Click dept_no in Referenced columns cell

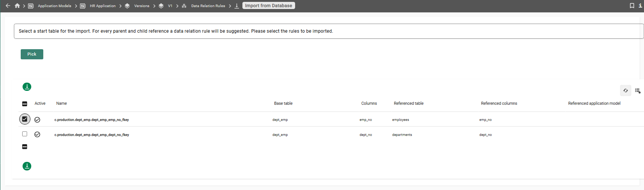coord(486,135)
